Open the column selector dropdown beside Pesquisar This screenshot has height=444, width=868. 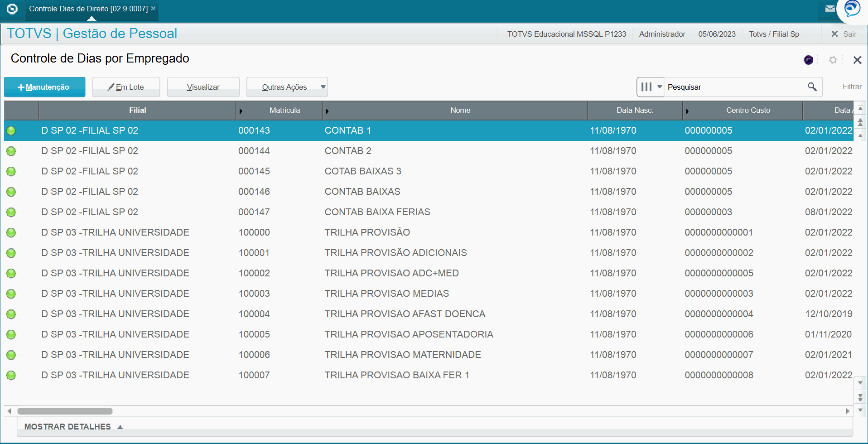pos(651,87)
